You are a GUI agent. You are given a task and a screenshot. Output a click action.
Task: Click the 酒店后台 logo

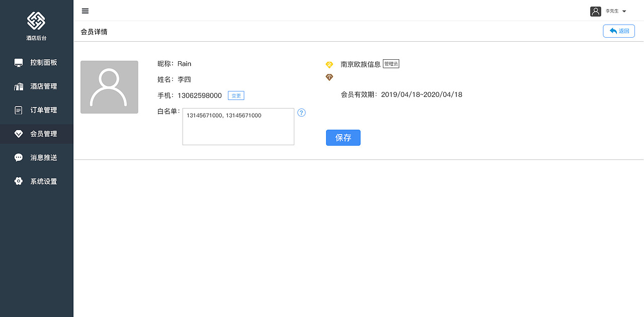pos(36,23)
